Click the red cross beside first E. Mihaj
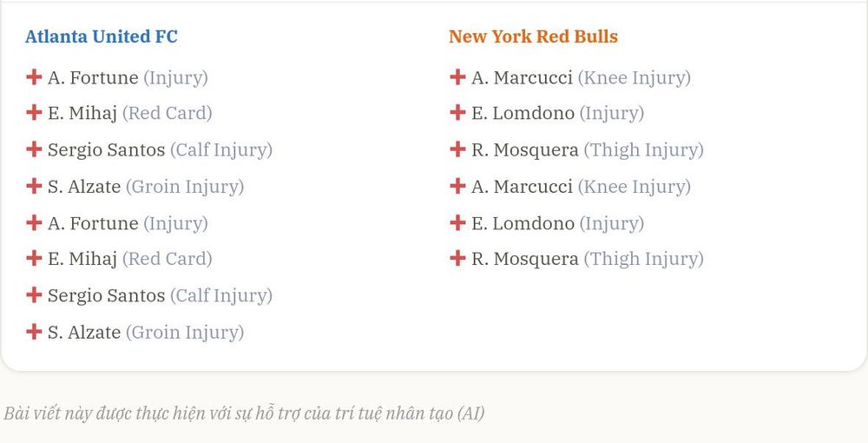This screenshot has width=868, height=443. 34,112
